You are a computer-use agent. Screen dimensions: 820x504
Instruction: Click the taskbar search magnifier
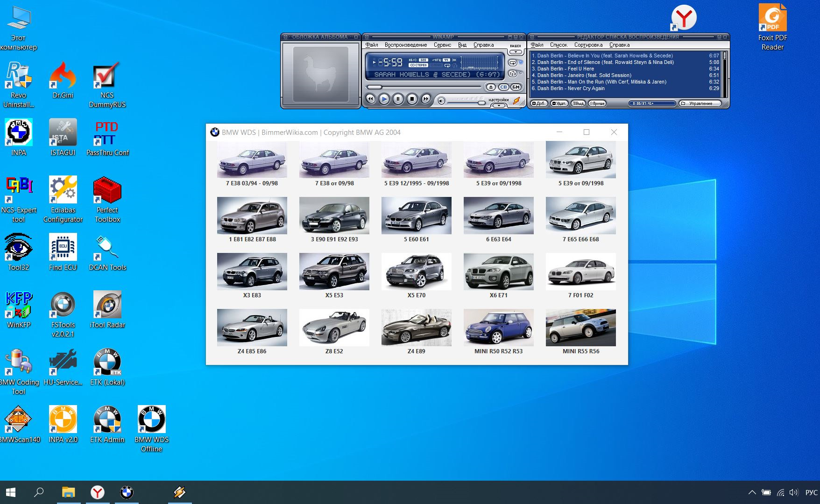tap(39, 492)
